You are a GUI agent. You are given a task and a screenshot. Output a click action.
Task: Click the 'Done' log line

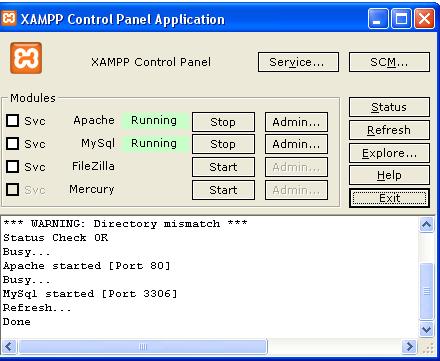click(17, 322)
